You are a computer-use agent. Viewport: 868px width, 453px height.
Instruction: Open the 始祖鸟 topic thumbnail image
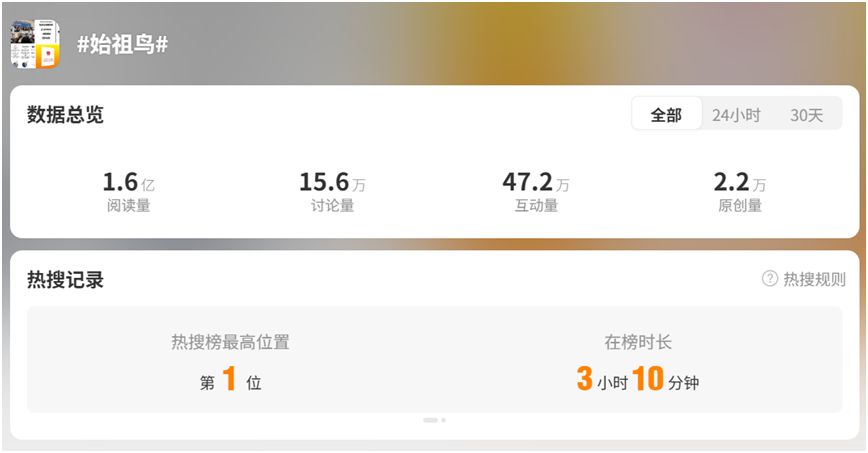point(35,44)
